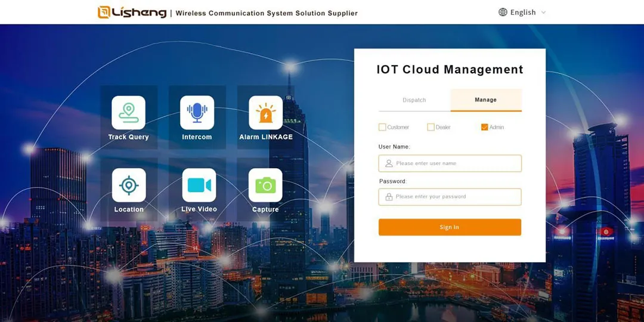Click the user icon in User Name field

(x=389, y=163)
